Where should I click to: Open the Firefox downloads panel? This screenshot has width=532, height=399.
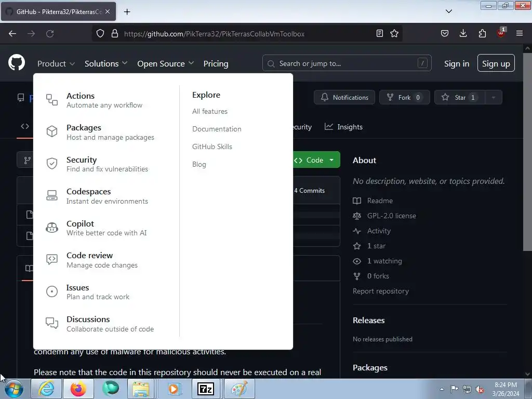[x=463, y=33]
